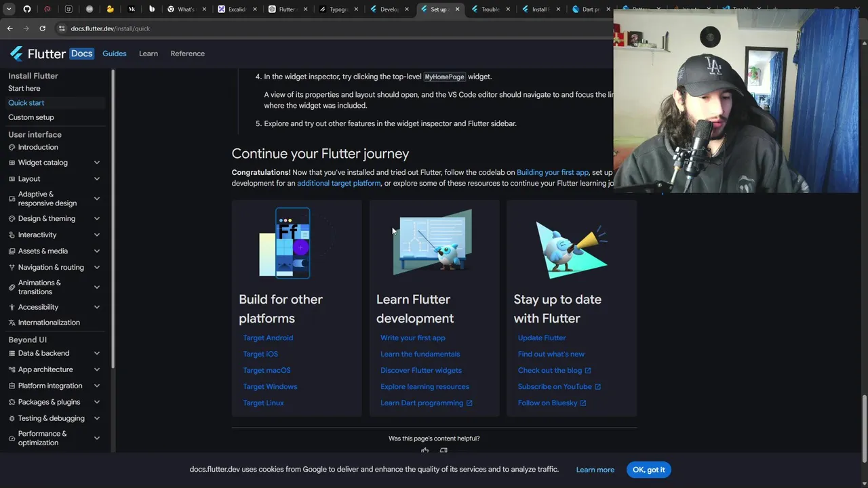Open the Building your first app link
The height and width of the screenshot is (488, 868).
coord(553,173)
